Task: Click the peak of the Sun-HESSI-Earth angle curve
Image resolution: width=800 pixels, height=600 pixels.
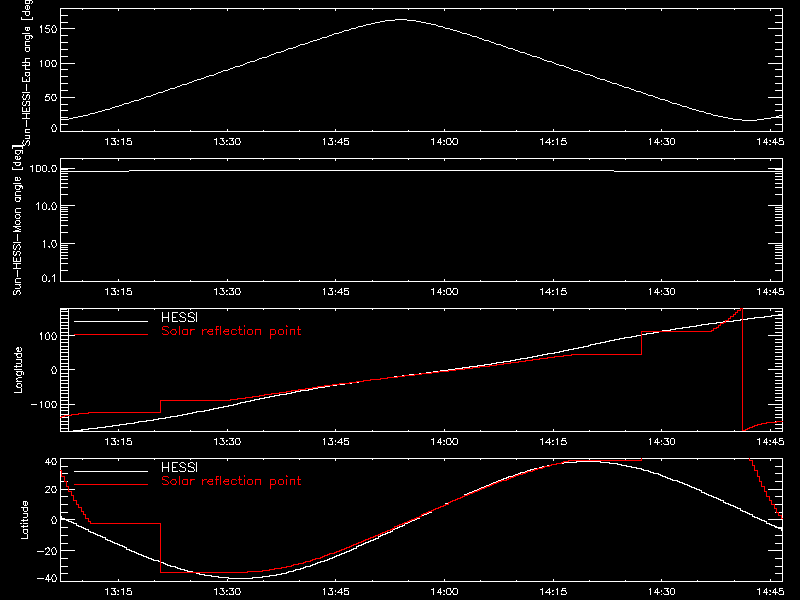Action: (401, 20)
